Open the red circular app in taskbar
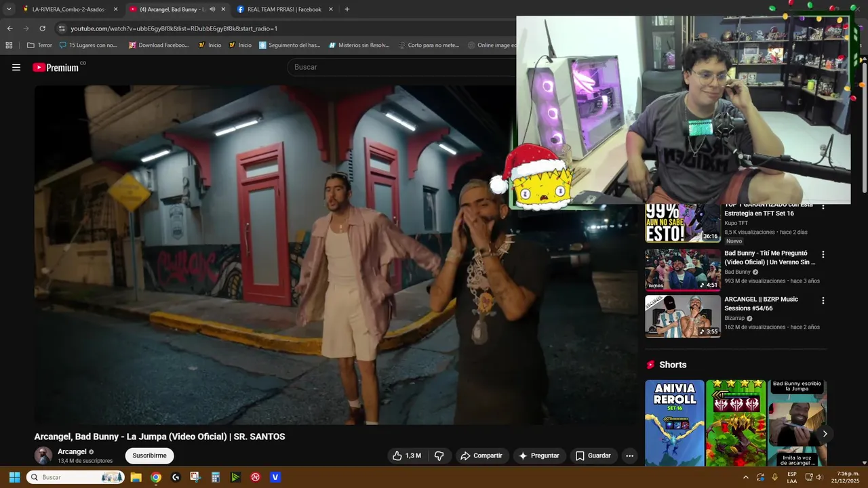Screen dimensions: 868x488 point(256,477)
